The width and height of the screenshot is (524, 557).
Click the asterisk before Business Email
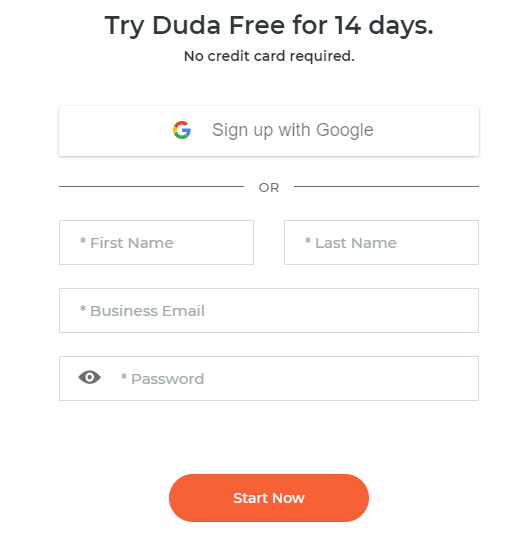[83, 309]
